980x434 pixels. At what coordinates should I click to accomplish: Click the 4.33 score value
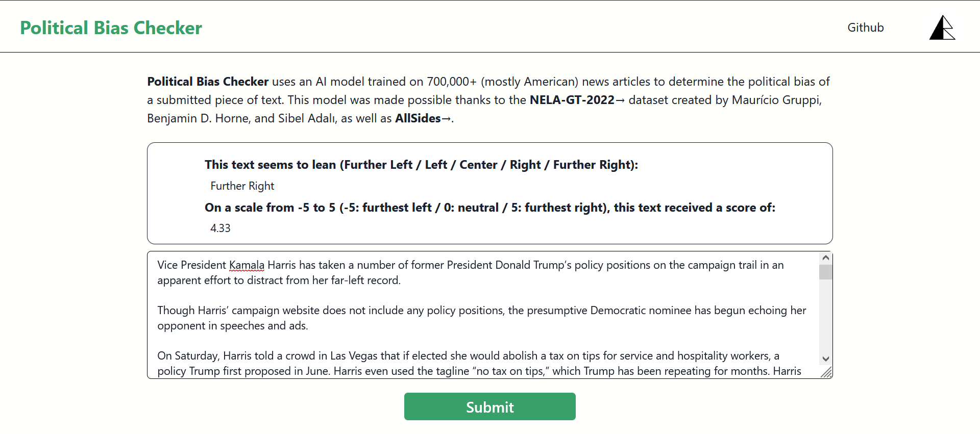click(x=220, y=228)
